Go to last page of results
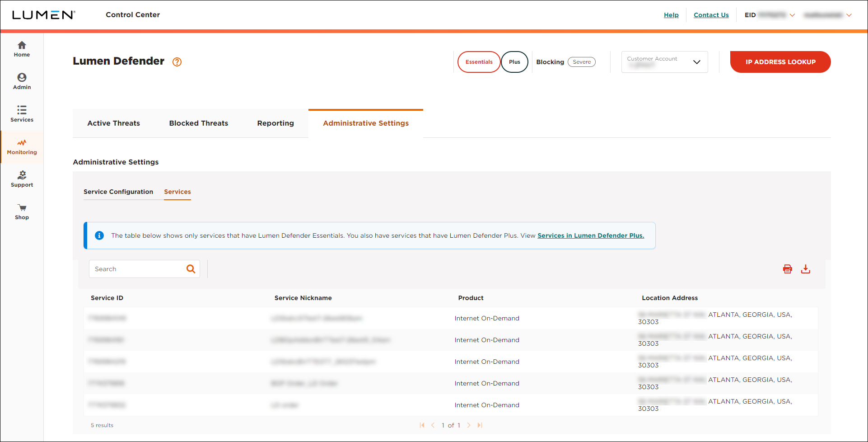Screen dimensions: 868x442 pos(480,425)
